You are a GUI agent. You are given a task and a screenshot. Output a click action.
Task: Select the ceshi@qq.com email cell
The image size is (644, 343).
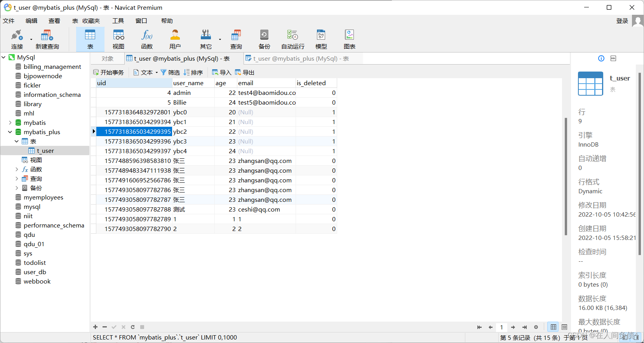tap(266, 209)
